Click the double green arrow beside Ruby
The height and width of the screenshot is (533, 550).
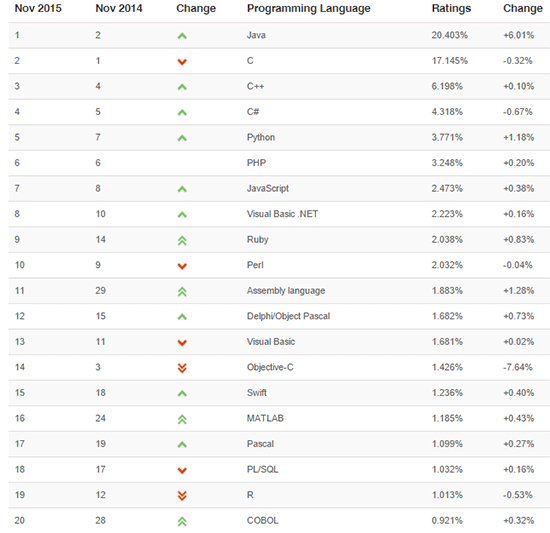(182, 241)
